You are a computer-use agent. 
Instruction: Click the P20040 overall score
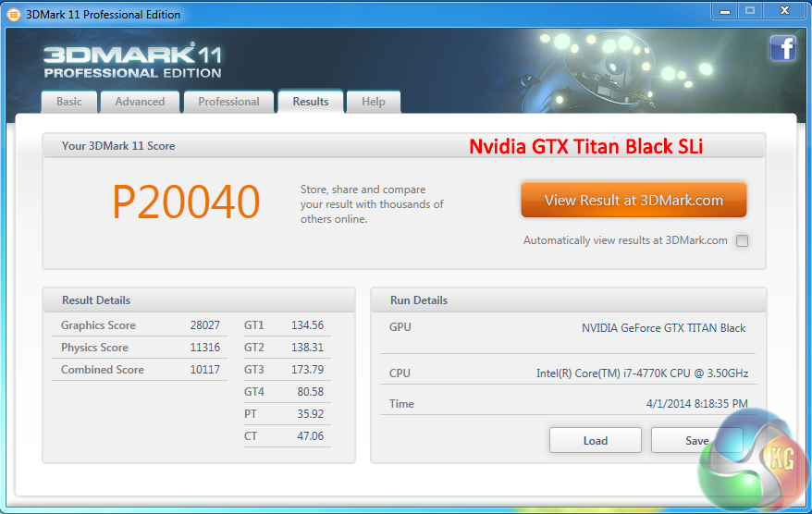click(x=186, y=202)
